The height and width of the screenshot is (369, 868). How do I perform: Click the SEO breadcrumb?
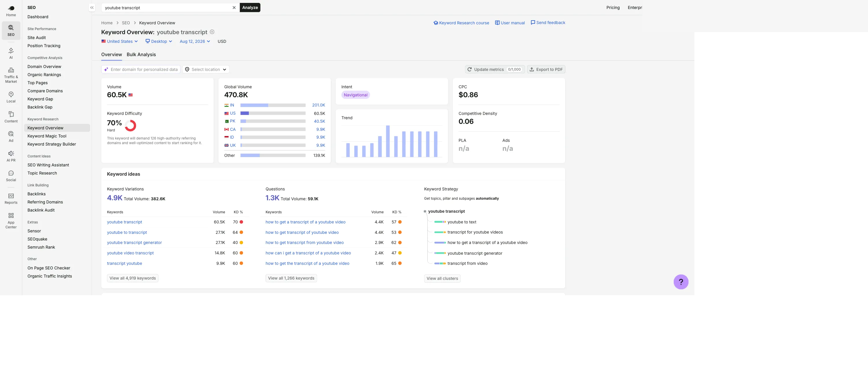coord(126,23)
